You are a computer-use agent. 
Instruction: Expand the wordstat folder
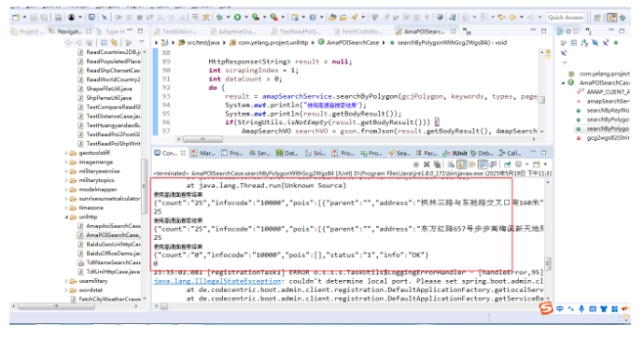pyautogui.click(x=66, y=289)
